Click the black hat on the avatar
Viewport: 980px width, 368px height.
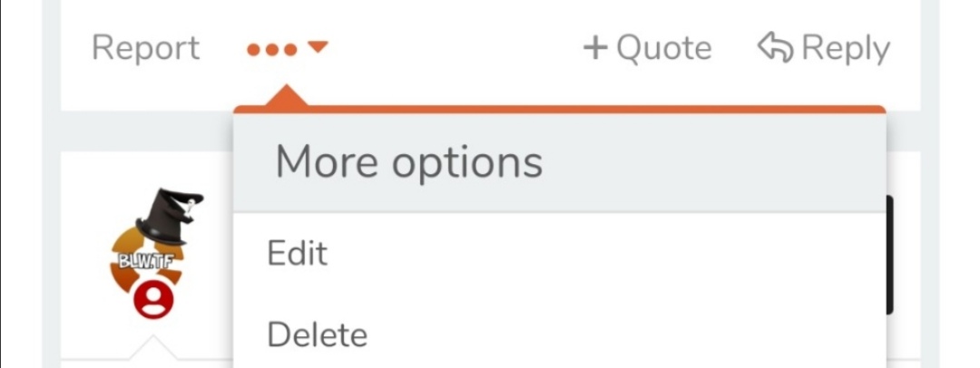click(168, 216)
